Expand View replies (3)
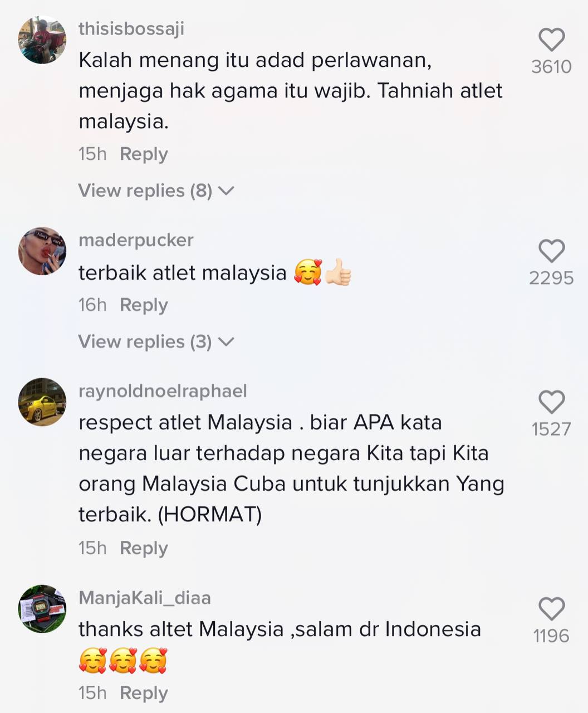This screenshot has width=588, height=713. point(156,341)
